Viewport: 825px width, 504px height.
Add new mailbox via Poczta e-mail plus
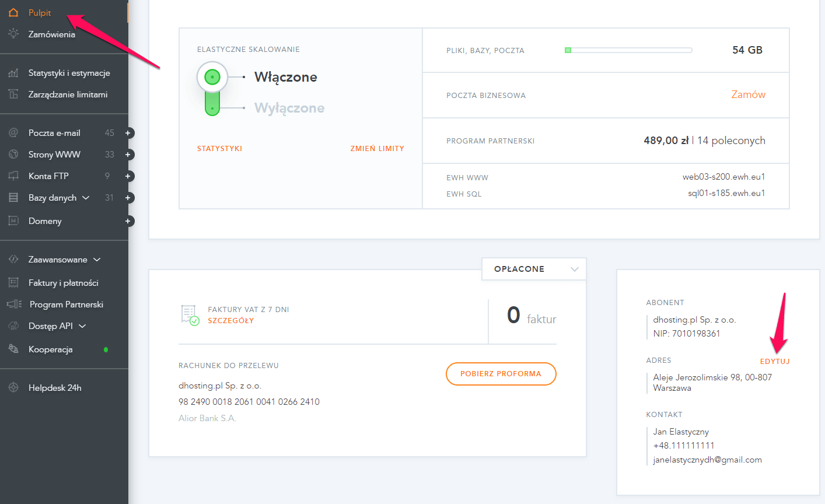pyautogui.click(x=128, y=133)
